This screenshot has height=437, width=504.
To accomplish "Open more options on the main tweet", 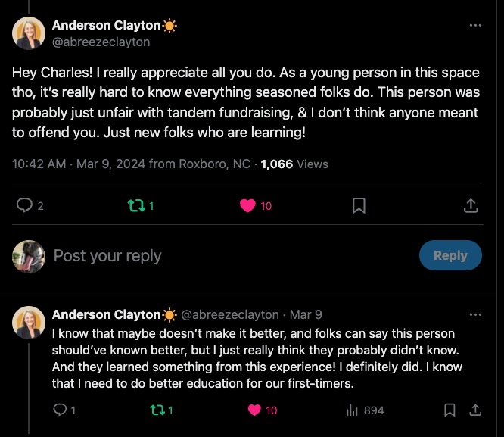I will 475,25.
